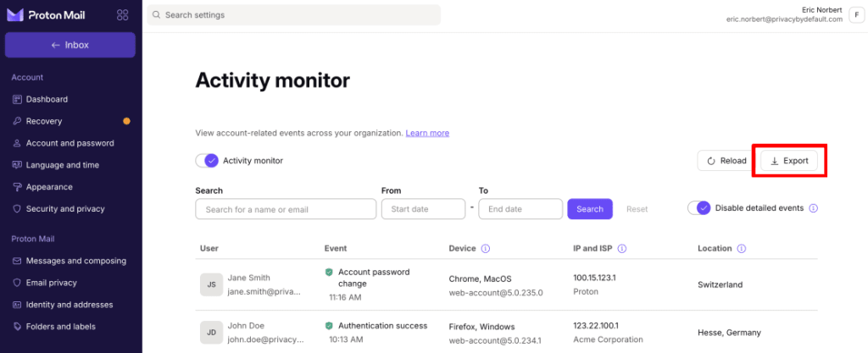The width and height of the screenshot is (868, 353).
Task: Click the JD avatar for John Doe
Action: point(211,333)
